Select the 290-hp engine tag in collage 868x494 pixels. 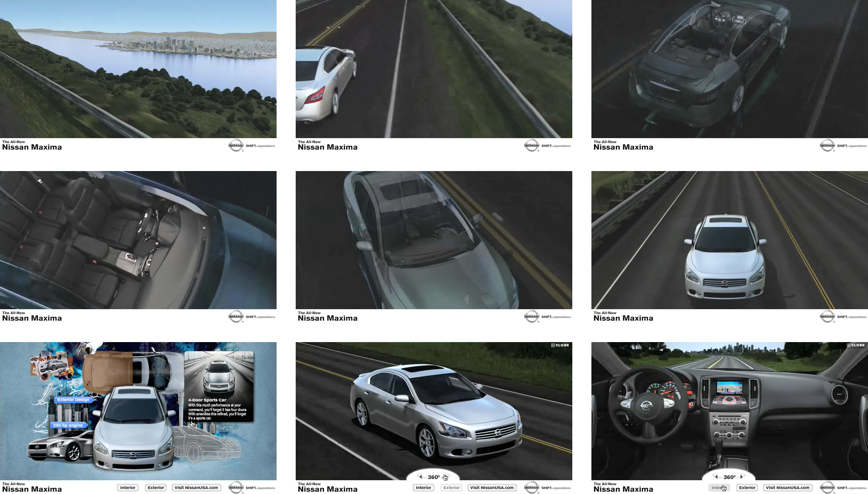68,425
